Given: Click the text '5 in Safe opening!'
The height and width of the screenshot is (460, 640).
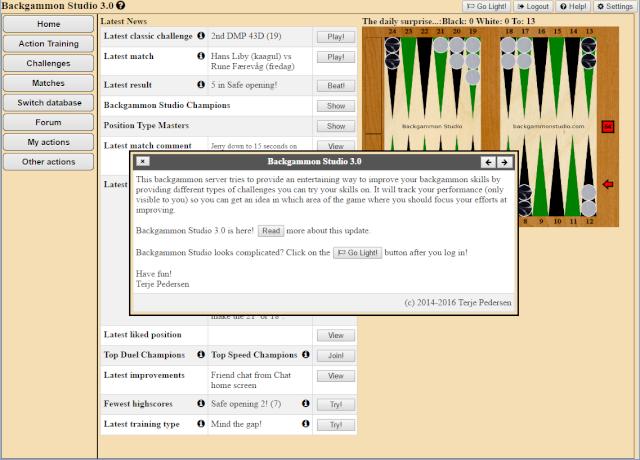Looking at the screenshot, I should pyautogui.click(x=244, y=85).
